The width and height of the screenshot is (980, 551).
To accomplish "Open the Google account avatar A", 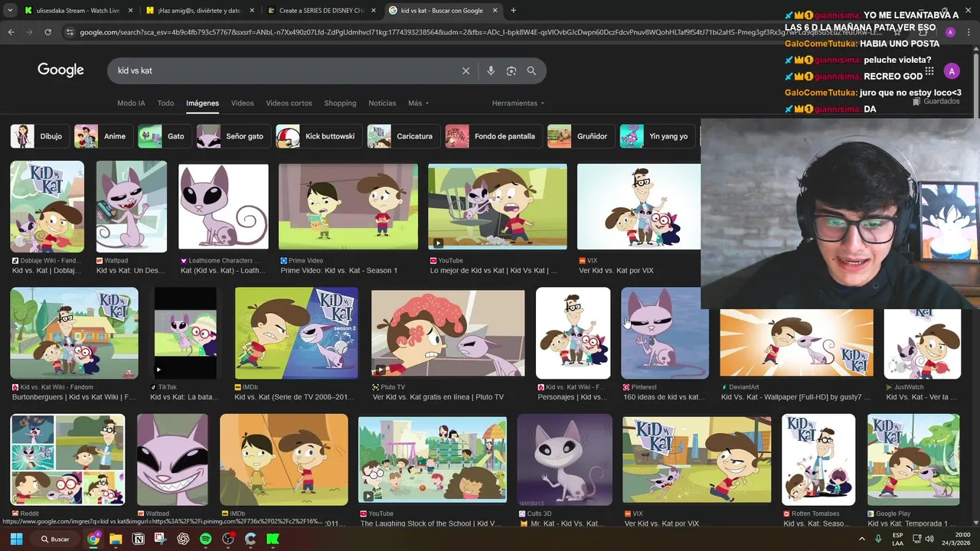I will (951, 71).
